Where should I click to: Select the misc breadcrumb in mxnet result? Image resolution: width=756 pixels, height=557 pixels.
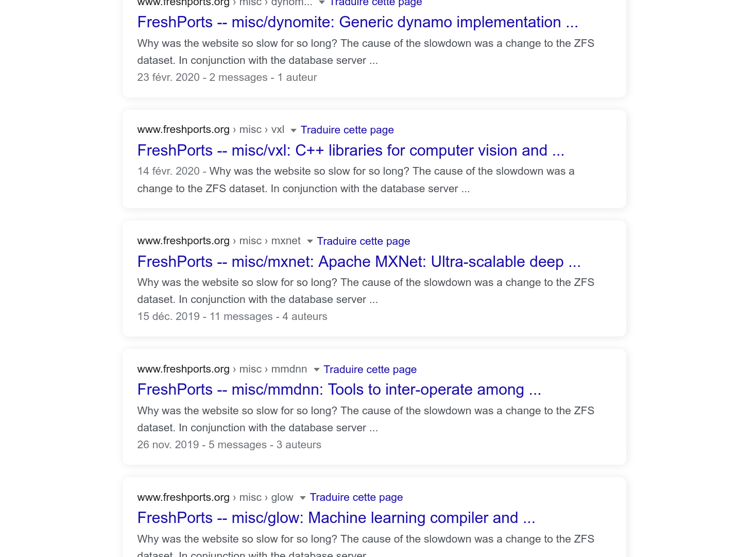[250, 241]
